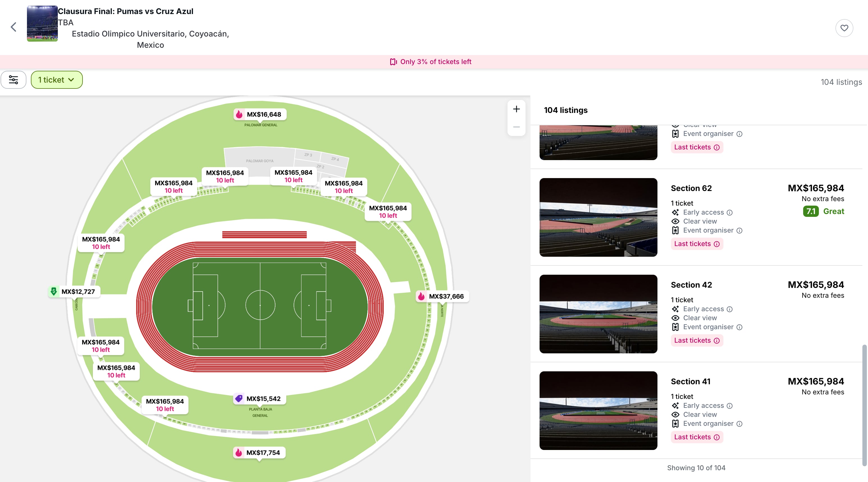Zoom out of the stadium map
Viewport: 868px width, 482px height.
[516, 127]
